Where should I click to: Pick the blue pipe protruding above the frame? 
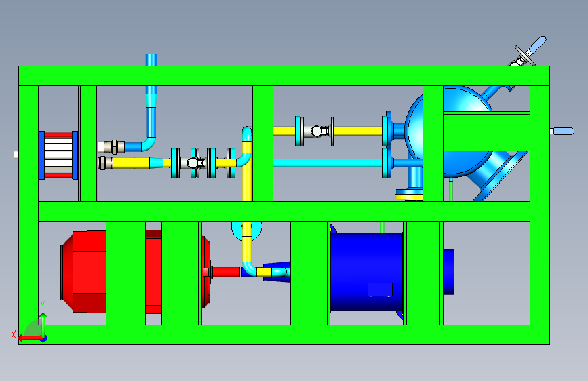tap(151, 60)
